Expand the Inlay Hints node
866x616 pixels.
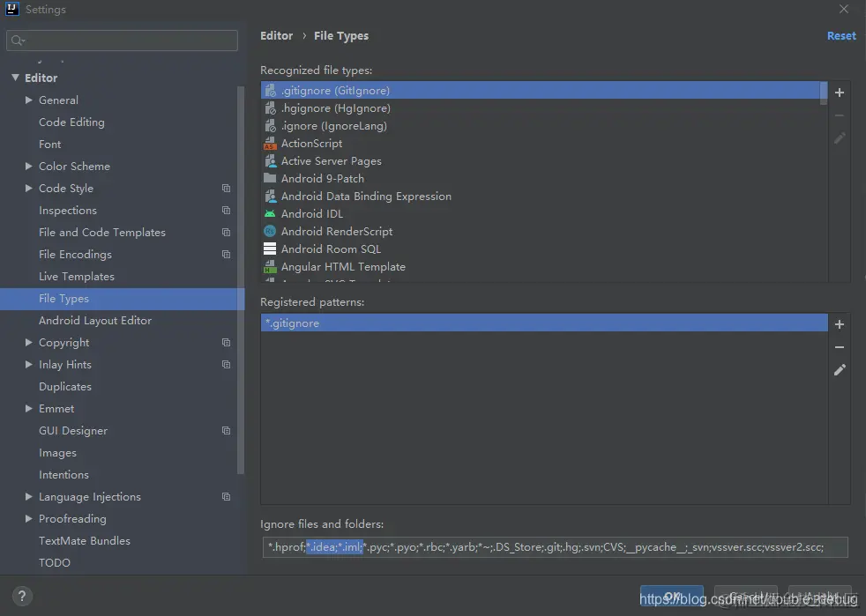click(29, 365)
